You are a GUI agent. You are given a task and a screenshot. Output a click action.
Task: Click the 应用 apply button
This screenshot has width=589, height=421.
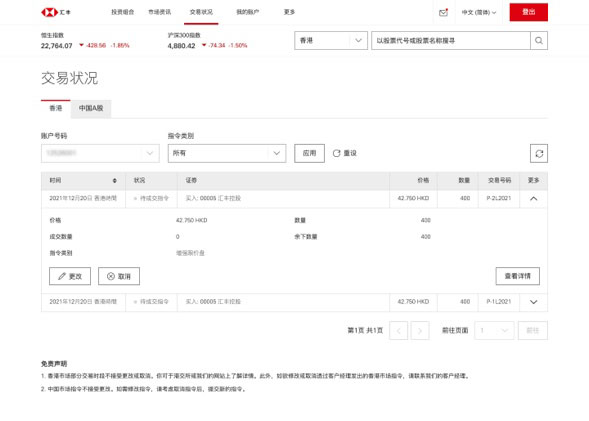pyautogui.click(x=309, y=153)
